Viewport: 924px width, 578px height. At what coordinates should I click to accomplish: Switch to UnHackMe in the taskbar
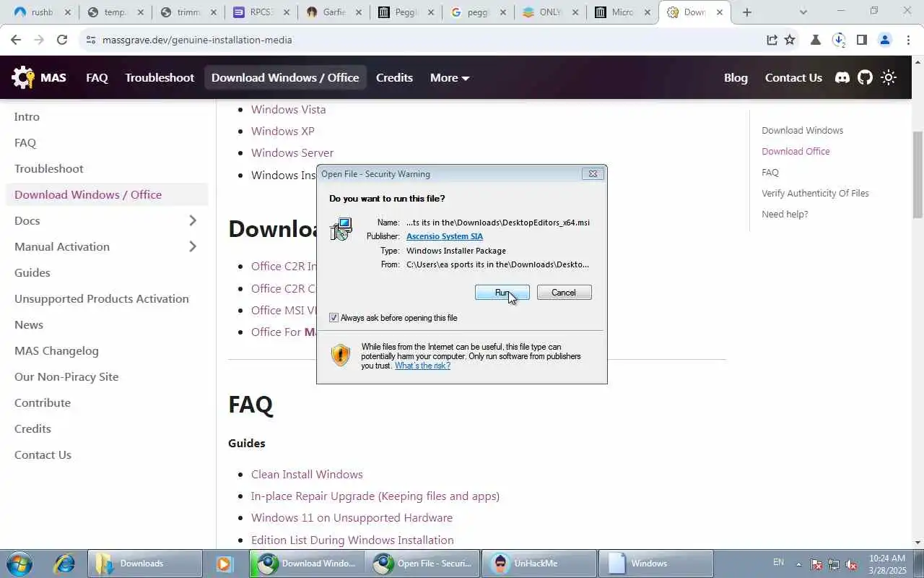[539, 564]
